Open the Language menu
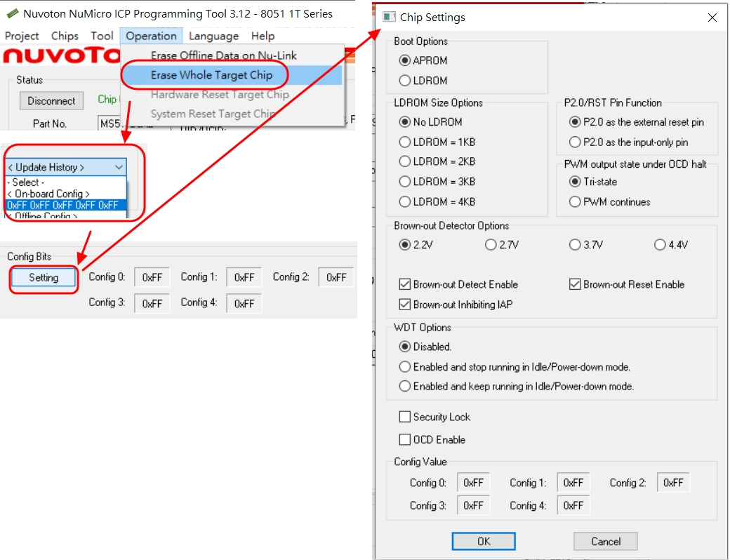This screenshot has height=560, width=730. [x=213, y=36]
